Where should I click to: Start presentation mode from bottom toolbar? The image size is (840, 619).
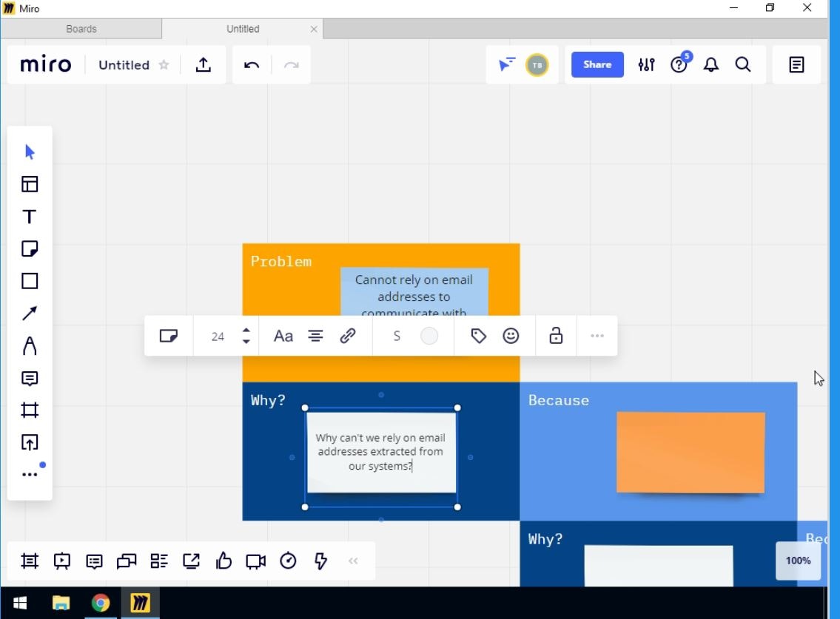point(62,561)
